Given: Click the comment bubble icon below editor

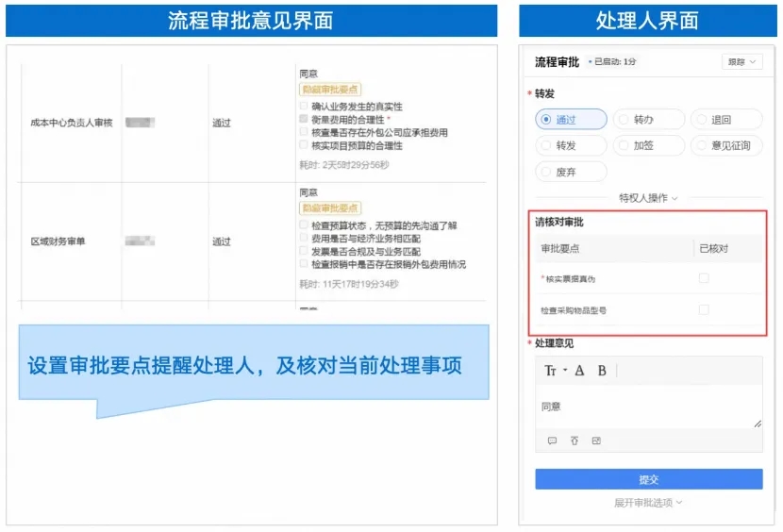Looking at the screenshot, I should 552,441.
